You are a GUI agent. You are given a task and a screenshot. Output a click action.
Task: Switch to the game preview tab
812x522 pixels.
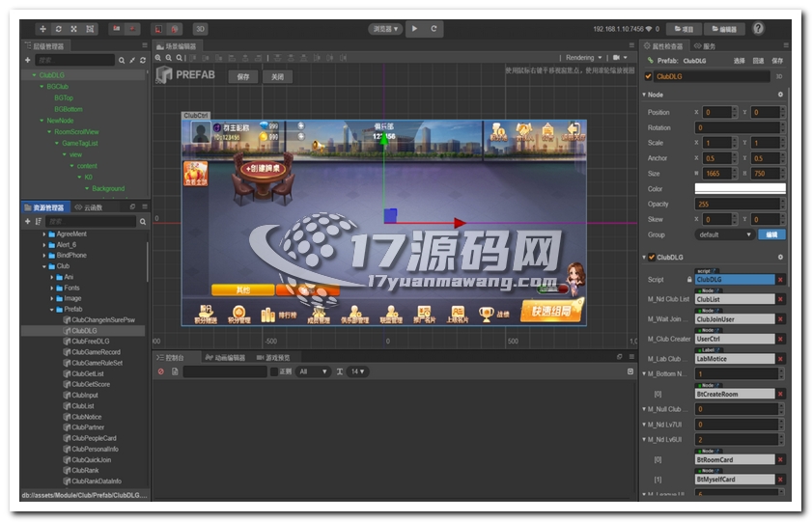273,357
